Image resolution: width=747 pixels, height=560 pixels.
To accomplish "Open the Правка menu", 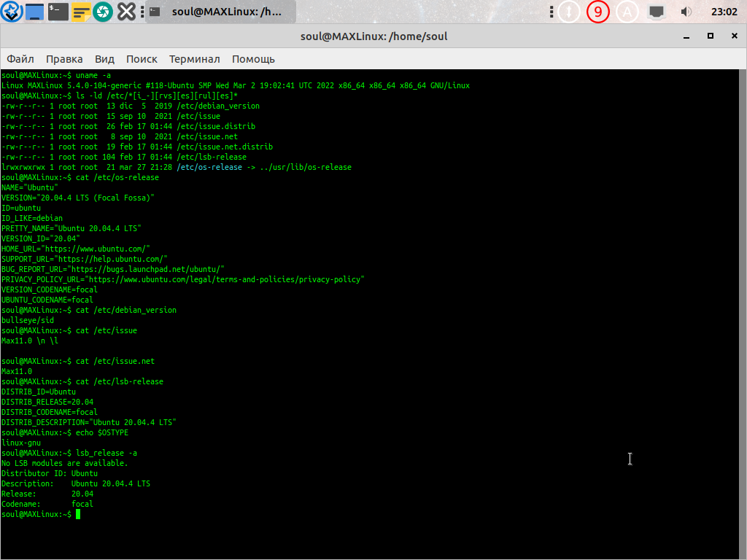I will (x=64, y=59).
